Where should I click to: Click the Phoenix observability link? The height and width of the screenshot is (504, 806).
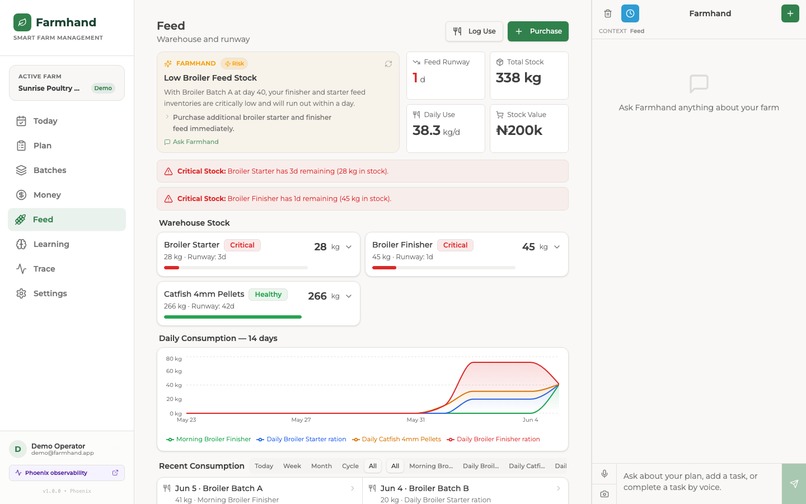67,473
